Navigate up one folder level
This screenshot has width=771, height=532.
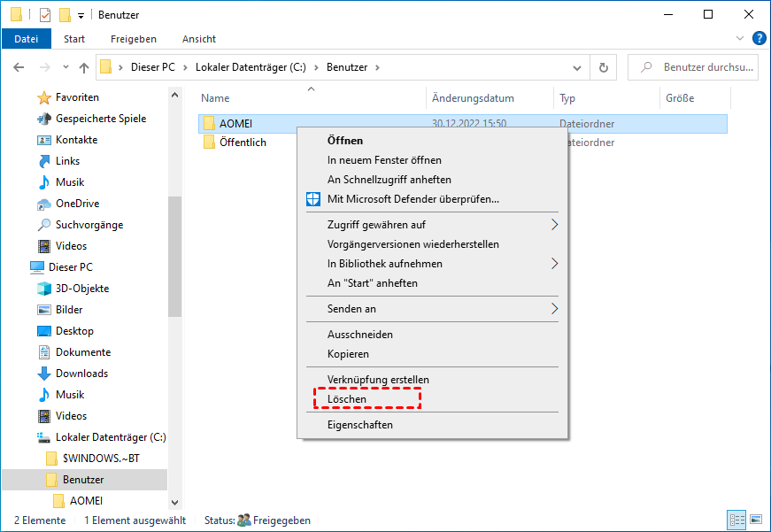84,67
